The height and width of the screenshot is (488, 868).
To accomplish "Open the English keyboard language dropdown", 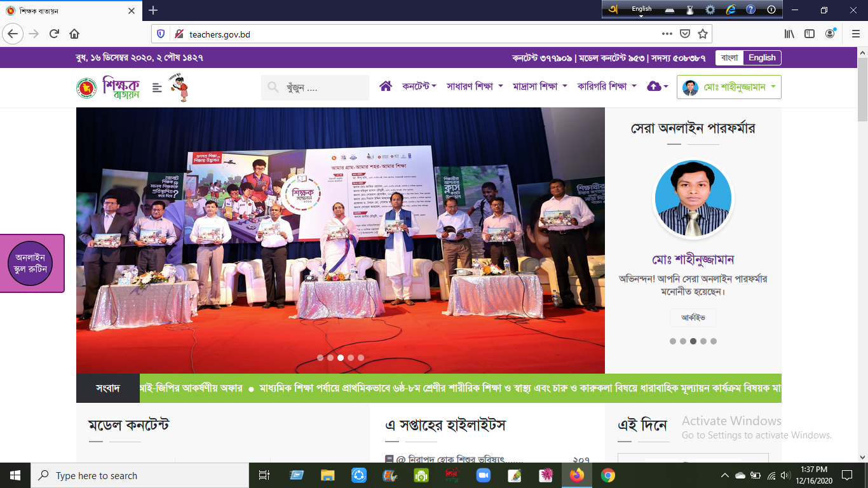I will 642,10.
